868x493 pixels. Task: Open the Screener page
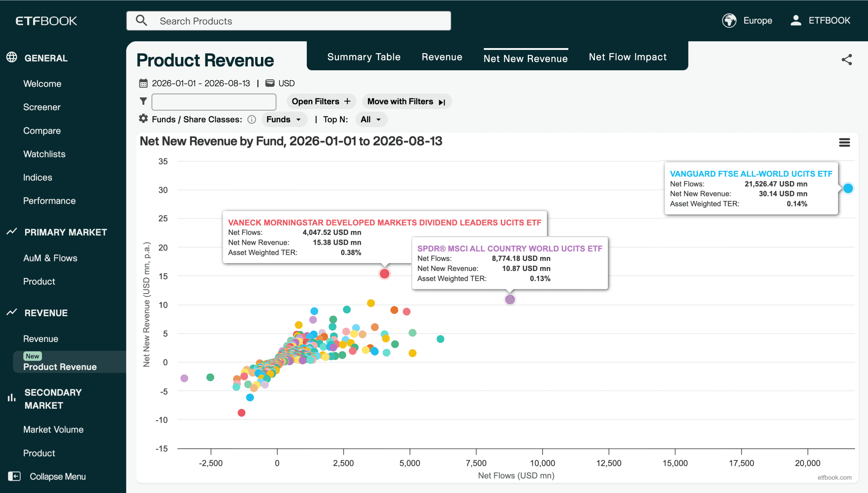click(x=42, y=107)
